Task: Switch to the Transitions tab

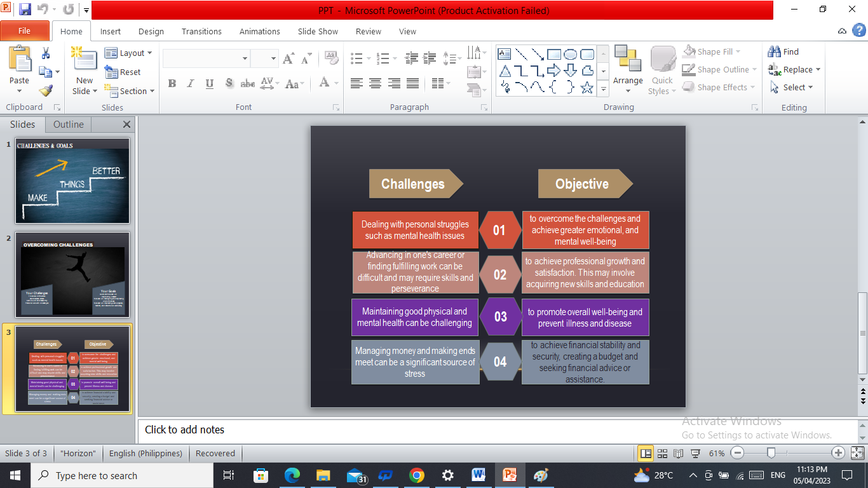Action: click(x=201, y=31)
